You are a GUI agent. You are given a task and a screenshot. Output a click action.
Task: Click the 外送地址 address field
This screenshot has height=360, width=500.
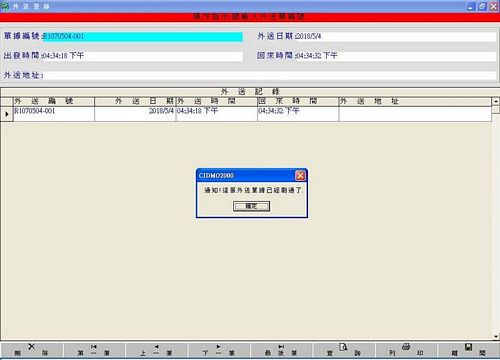(x=270, y=75)
